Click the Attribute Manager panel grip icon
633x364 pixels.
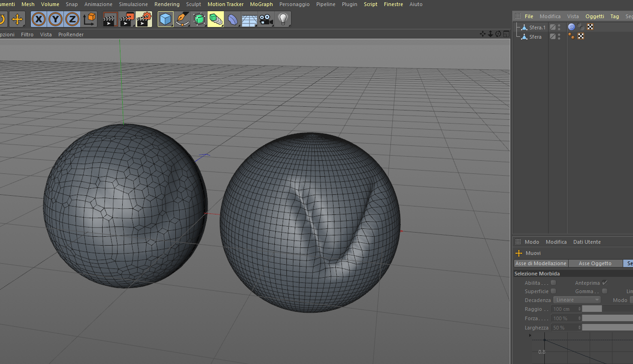pos(517,242)
